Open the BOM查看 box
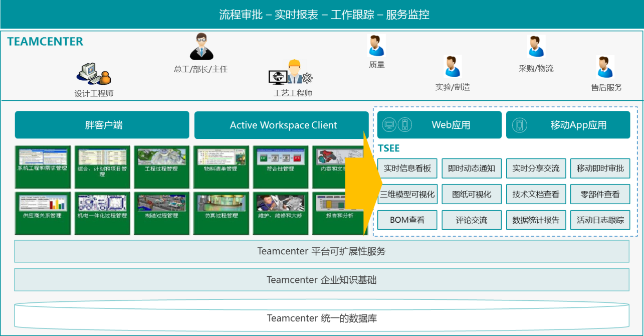This screenshot has height=336, width=644. [x=407, y=220]
